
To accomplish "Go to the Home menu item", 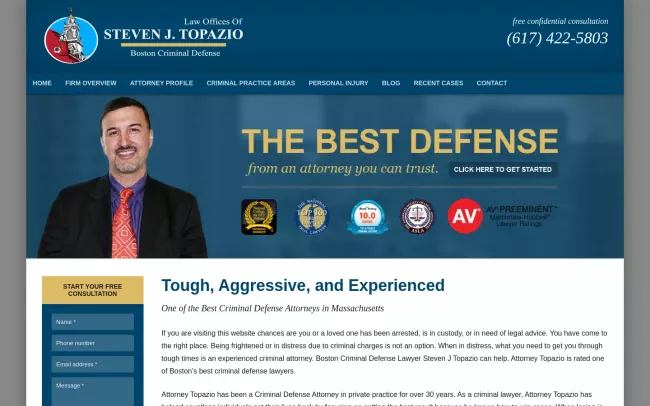I will pyautogui.click(x=42, y=83).
